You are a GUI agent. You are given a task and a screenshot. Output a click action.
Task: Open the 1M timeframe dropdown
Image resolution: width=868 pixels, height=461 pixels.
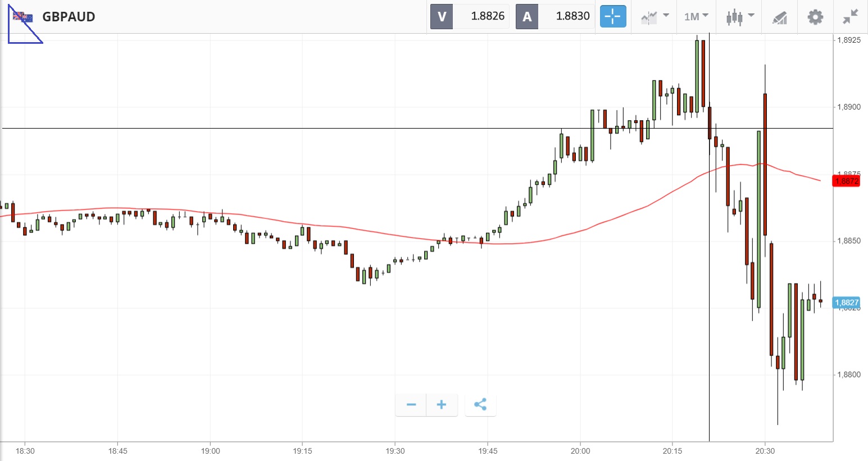coord(696,17)
